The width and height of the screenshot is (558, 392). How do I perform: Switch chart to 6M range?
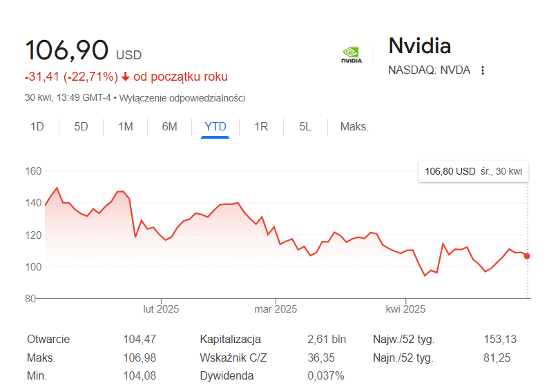pos(169,126)
